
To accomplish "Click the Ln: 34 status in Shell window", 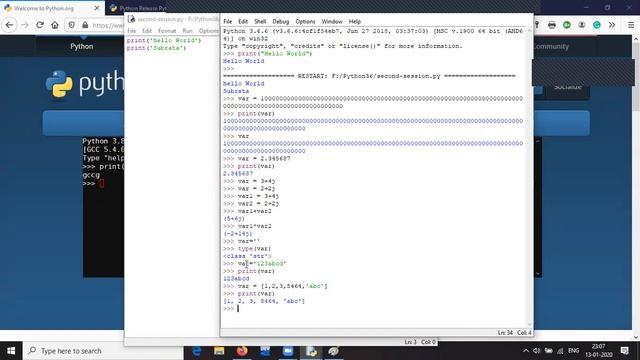I will (x=505, y=333).
